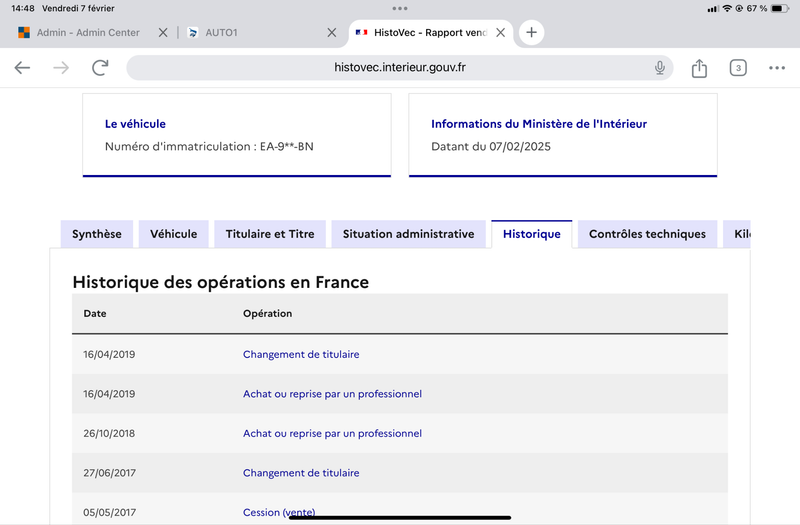Click the registration number EA-9**-BN text
800x525 pixels.
[287, 146]
